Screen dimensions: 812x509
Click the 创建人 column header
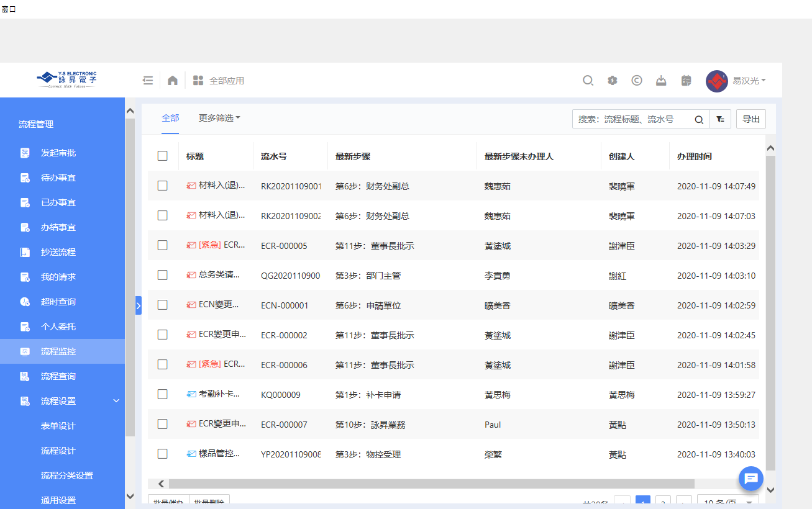621,156
